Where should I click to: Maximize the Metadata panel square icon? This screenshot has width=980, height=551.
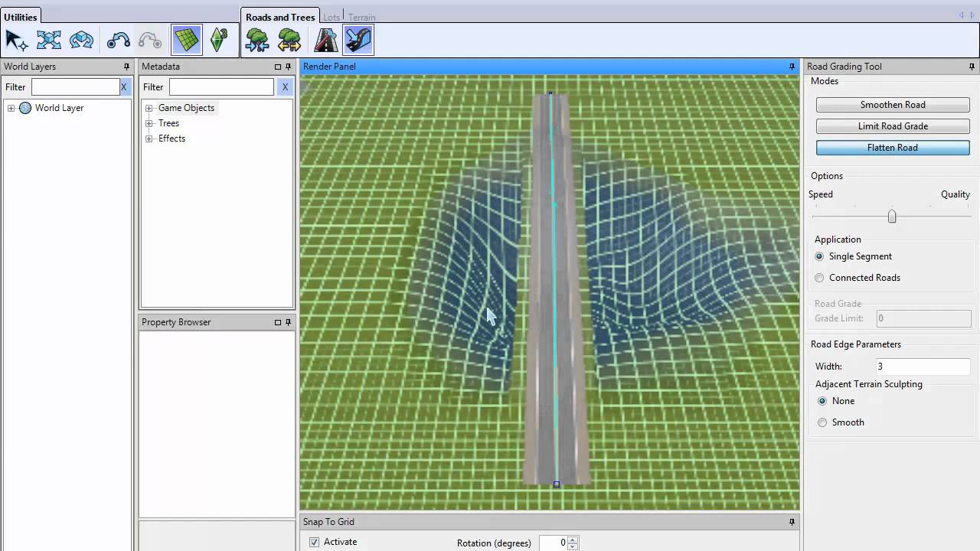278,67
